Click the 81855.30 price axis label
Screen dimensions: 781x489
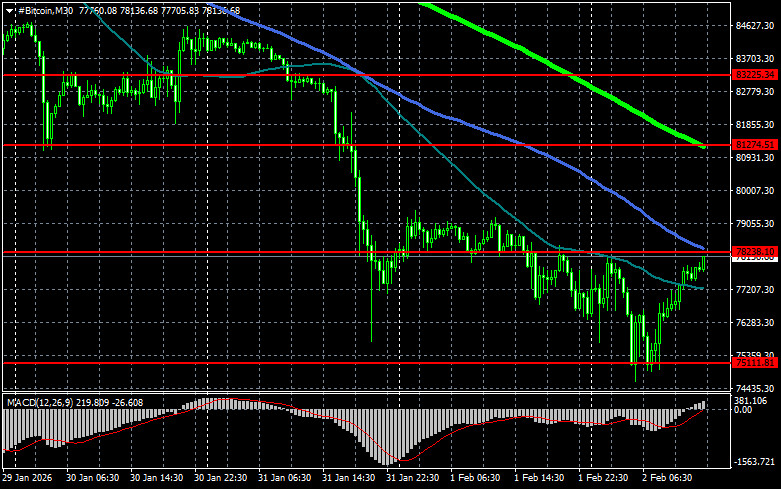(x=755, y=124)
